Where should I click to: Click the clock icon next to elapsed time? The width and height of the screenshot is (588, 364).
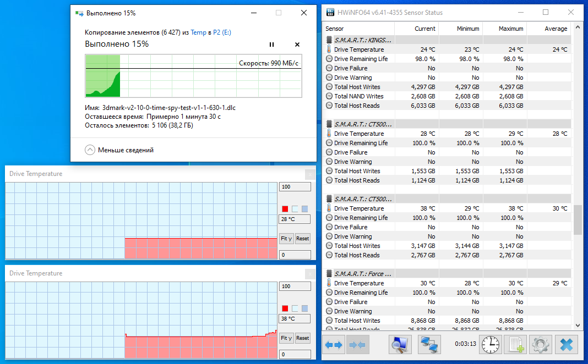pos(490,344)
